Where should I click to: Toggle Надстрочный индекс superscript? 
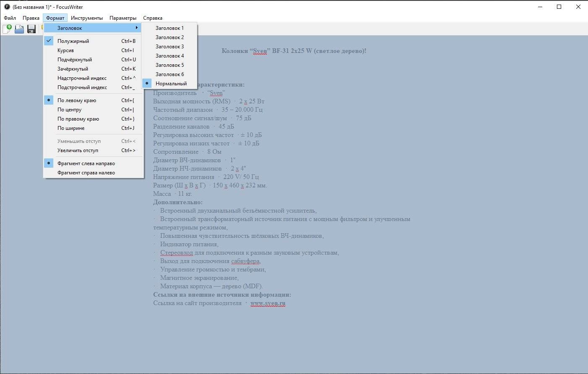[x=94, y=78]
